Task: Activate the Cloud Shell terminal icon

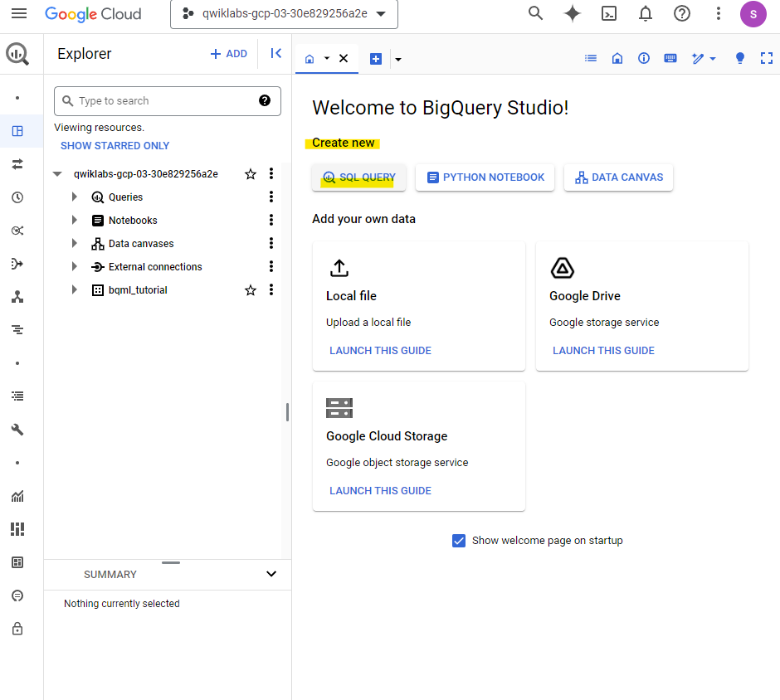Action: pos(609,13)
